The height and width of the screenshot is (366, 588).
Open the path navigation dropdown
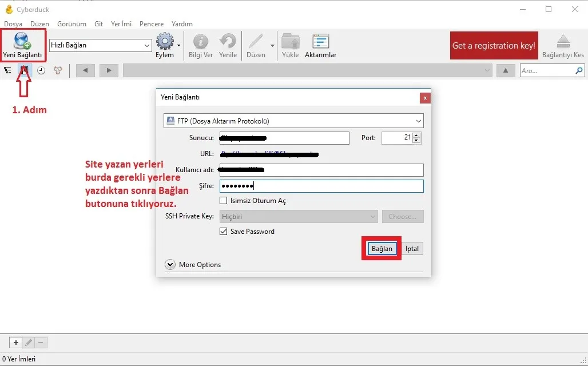click(x=308, y=70)
